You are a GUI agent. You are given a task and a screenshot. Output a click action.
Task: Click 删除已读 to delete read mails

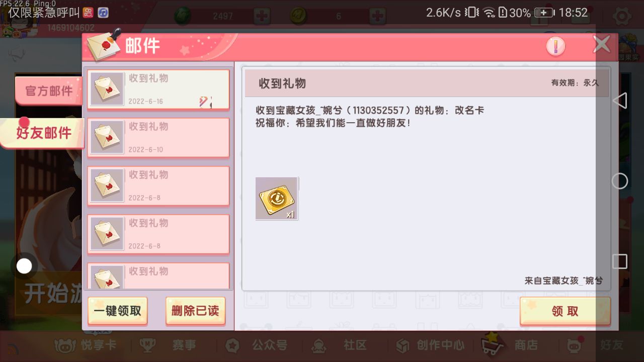(x=195, y=311)
